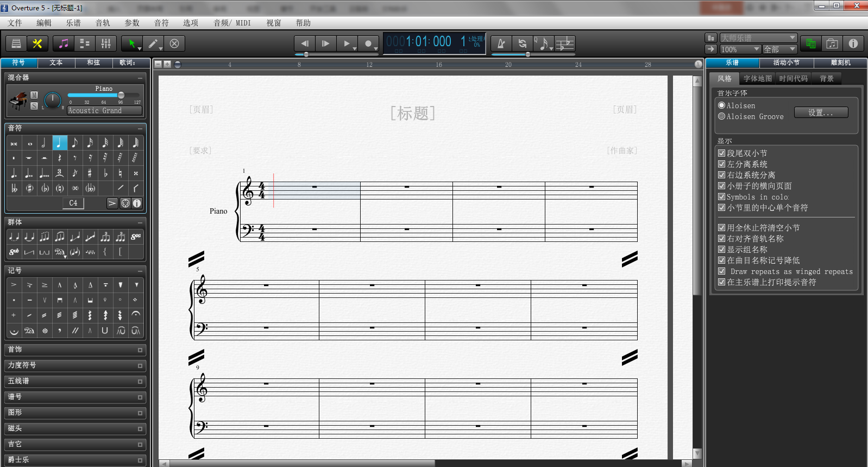Select the eighth note in the note palette
This screenshot has width=868, height=467.
(x=74, y=143)
